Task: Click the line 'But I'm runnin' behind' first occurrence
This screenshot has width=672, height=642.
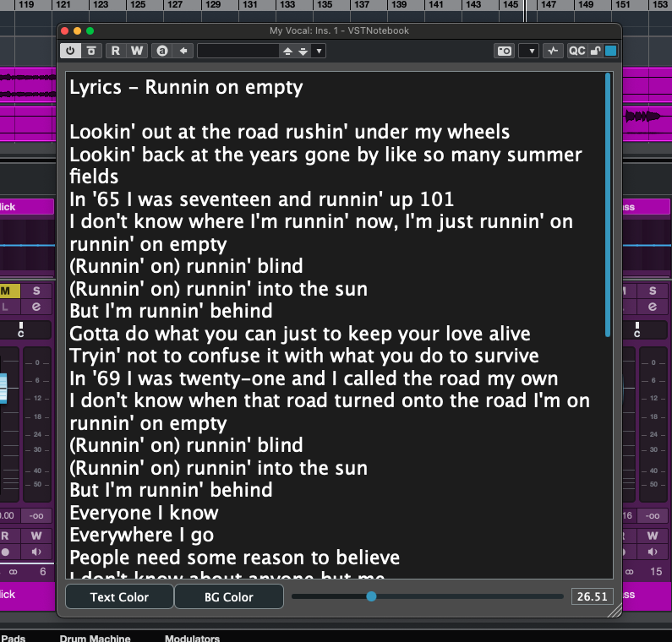Action: point(171,311)
